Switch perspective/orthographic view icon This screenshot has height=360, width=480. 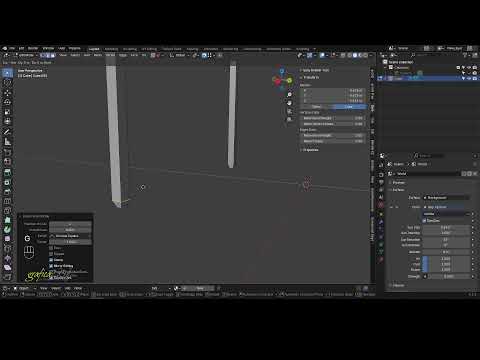pyautogui.click(x=289, y=119)
